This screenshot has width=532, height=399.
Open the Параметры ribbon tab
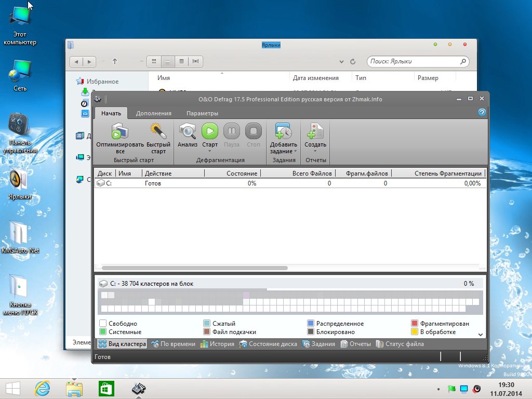[x=202, y=113]
